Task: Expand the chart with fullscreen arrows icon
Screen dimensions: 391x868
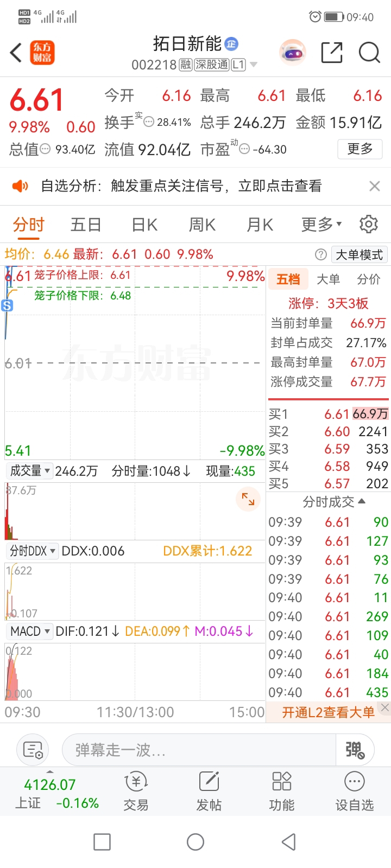Action: [x=248, y=499]
